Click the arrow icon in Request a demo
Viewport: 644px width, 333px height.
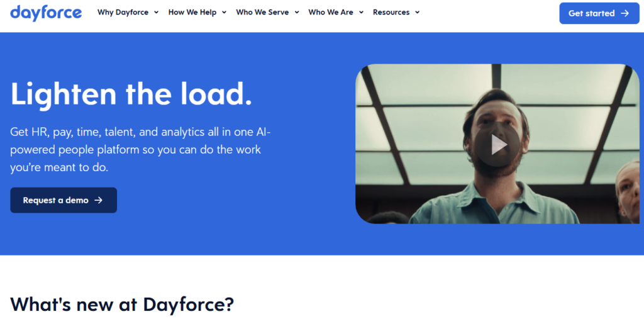[99, 200]
